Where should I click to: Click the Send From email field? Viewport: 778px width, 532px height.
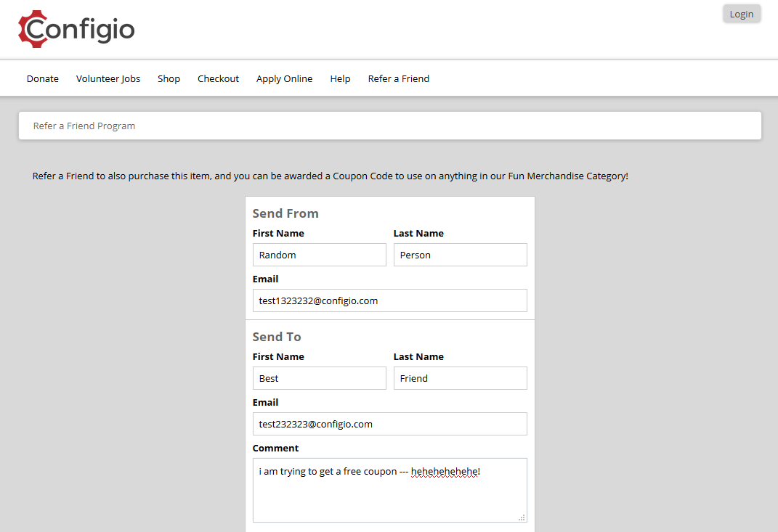tap(390, 300)
